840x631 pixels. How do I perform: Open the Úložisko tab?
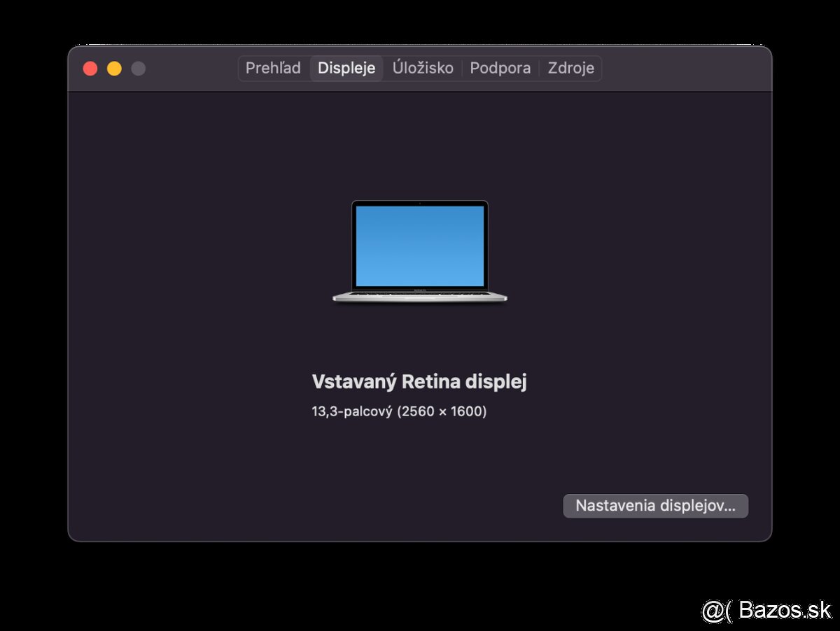tap(423, 68)
